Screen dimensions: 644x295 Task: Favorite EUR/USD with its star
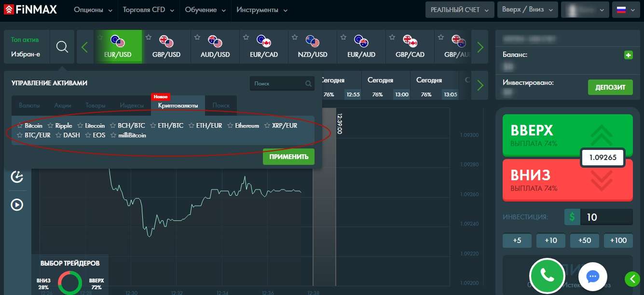point(99,37)
